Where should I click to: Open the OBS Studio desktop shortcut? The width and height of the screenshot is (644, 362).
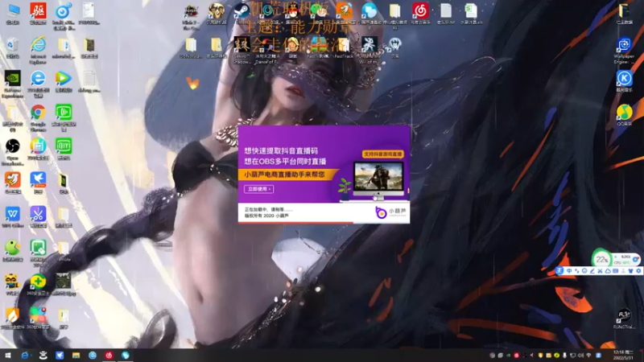coord(13,152)
